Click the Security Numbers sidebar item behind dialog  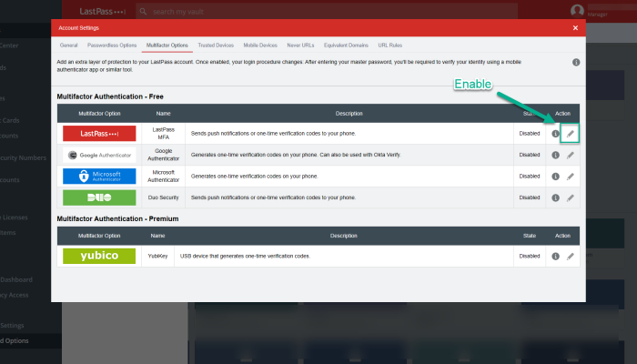(23, 157)
